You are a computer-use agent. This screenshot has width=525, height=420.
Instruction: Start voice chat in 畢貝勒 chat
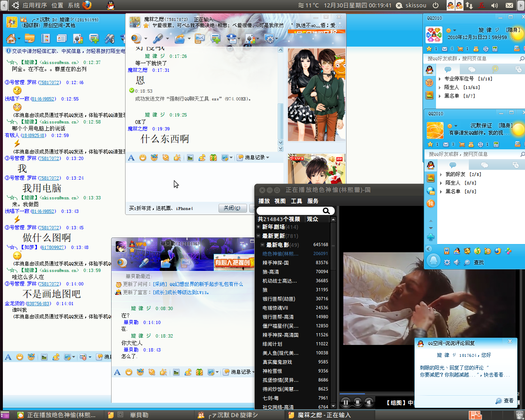click(144, 262)
